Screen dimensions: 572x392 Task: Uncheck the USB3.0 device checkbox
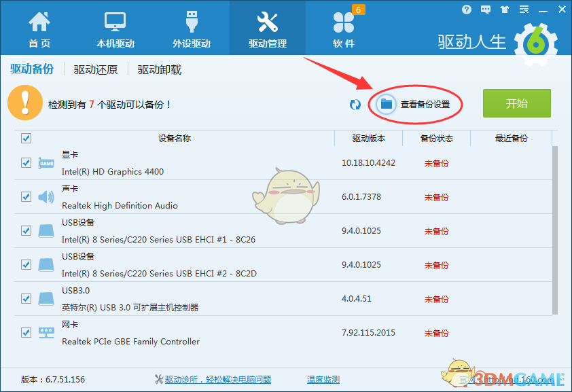(26, 298)
